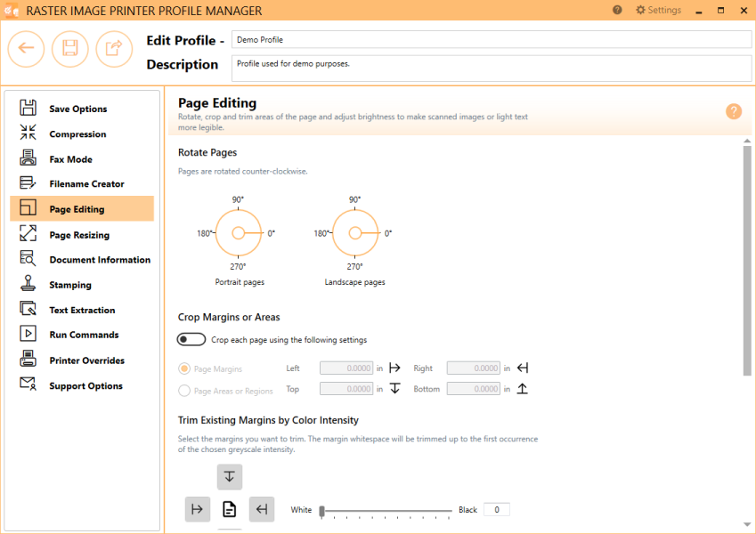Open Document Information section
Image resolution: width=756 pixels, height=534 pixels.
click(82, 260)
